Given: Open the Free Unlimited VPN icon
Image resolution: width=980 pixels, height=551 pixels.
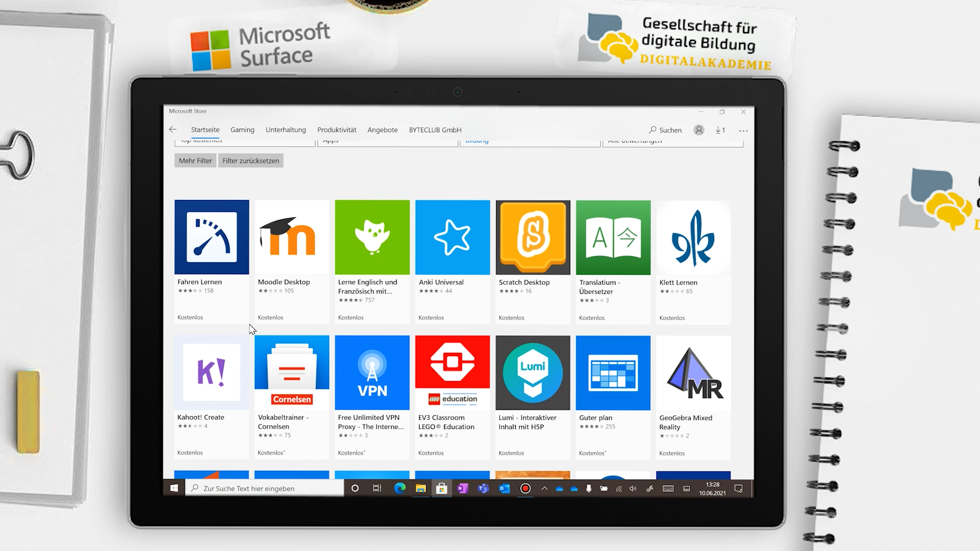Looking at the screenshot, I should tap(372, 372).
